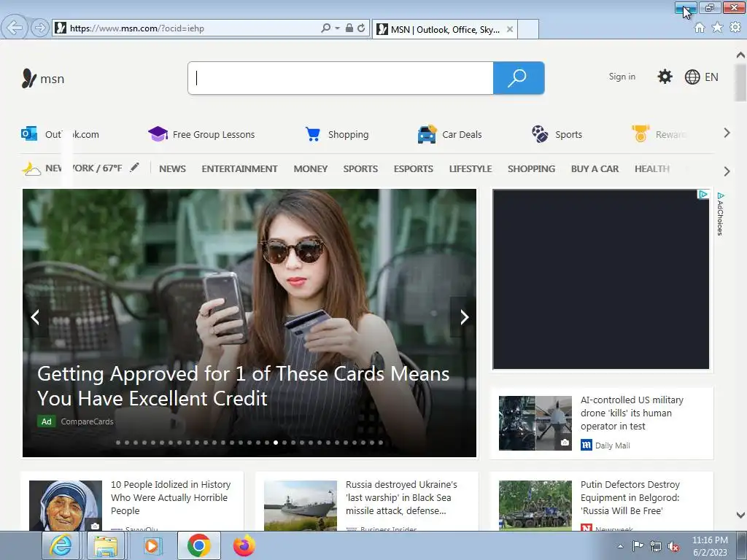Select the first carousel pagination dot
The height and width of the screenshot is (560, 747).
118,443
